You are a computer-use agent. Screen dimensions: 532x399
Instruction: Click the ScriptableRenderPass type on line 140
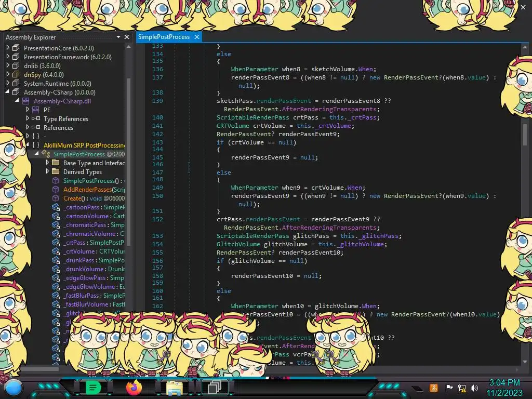253,117
